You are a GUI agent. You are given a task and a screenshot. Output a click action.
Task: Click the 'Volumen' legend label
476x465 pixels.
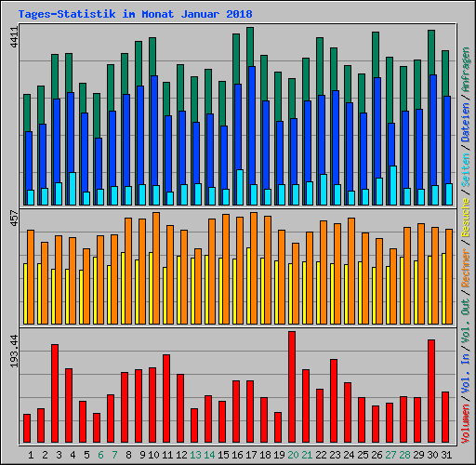tap(466, 424)
